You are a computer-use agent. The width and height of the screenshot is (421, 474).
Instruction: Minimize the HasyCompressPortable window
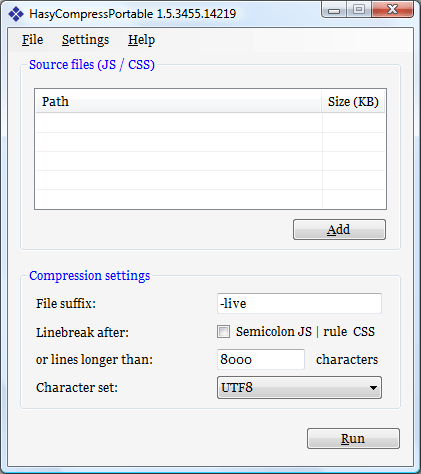[x=334, y=10]
